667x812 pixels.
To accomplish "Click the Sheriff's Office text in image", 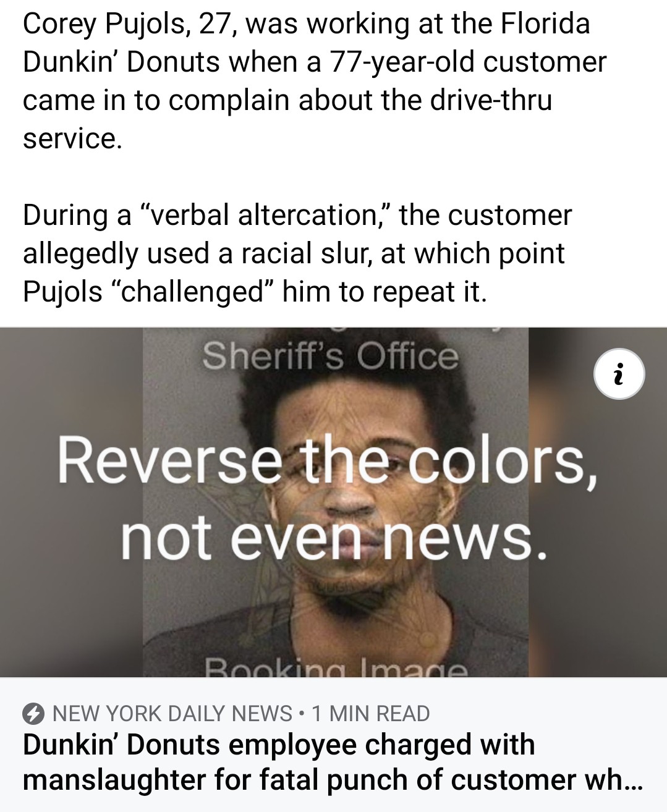I will pyautogui.click(x=331, y=357).
